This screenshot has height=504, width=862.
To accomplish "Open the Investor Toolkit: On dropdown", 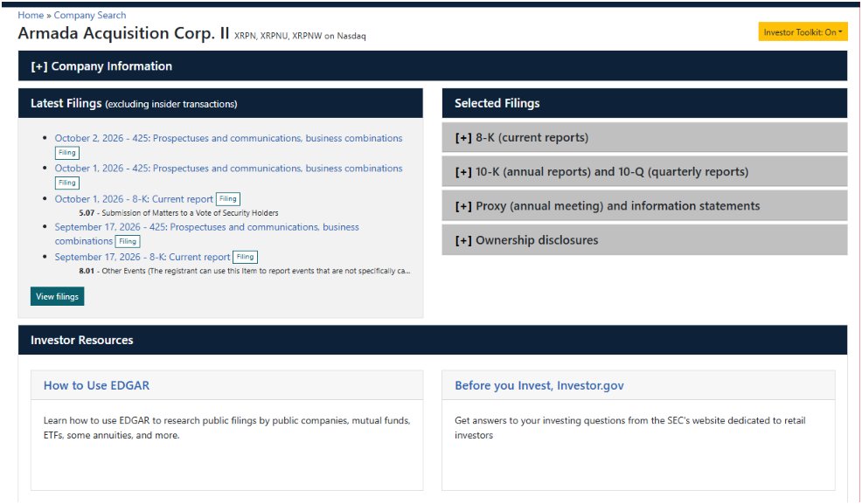I will tap(803, 31).
